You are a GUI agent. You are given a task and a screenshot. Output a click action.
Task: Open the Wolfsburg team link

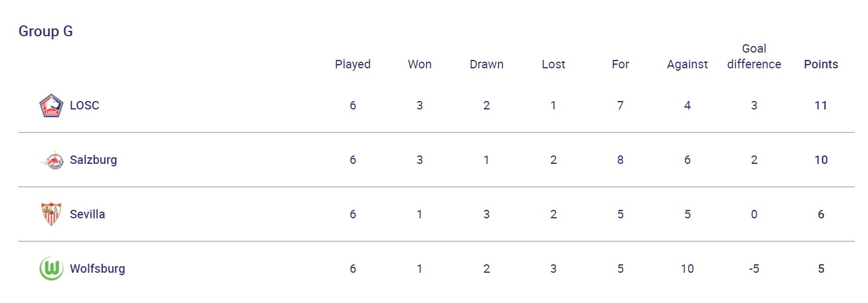pos(97,269)
